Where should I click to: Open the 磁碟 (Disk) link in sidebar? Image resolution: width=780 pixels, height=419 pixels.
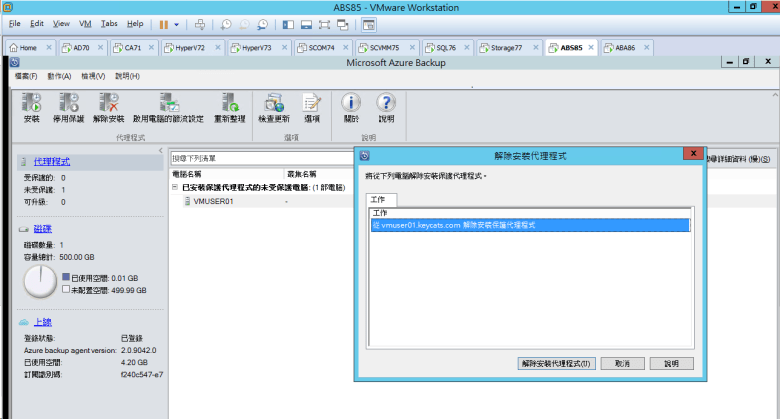43,229
